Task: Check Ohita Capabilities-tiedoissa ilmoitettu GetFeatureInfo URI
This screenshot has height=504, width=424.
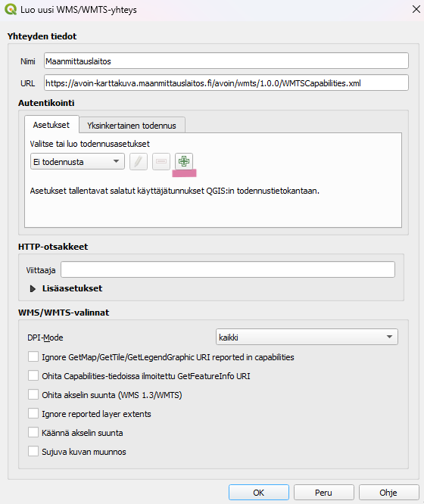Action: pyautogui.click(x=33, y=375)
